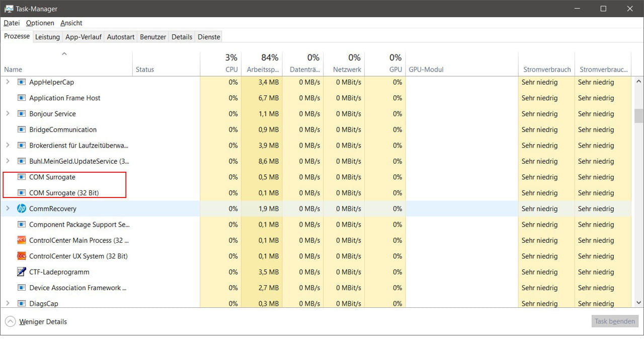
Task: Click the Application Frame Host icon
Action: point(21,98)
